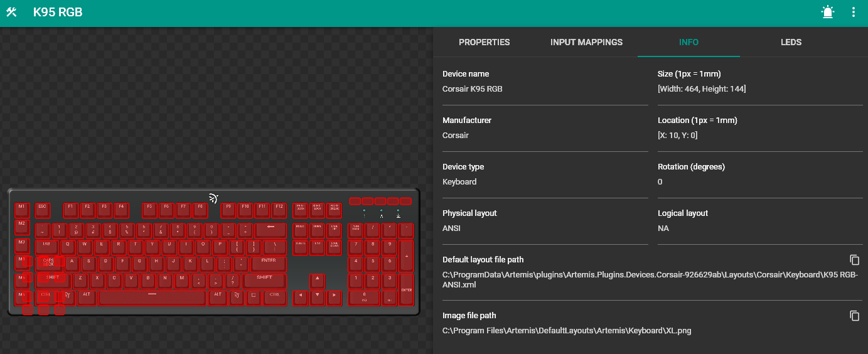Click the tools icon beside K95 RGB title
This screenshot has width=868, height=354.
pos(11,12)
